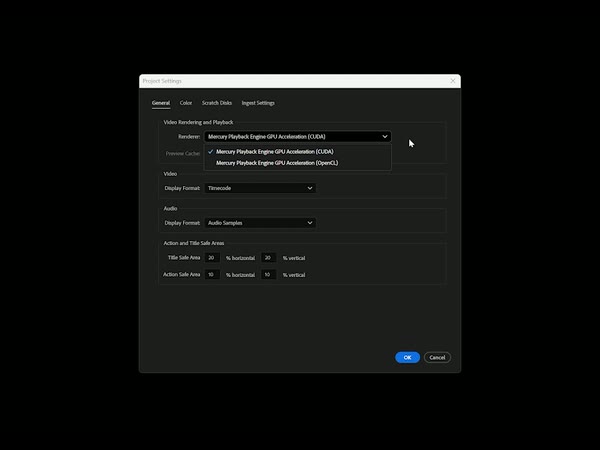Viewport: 600px width, 450px height.
Task: Collapse the Renderer dropdown
Action: pyautogui.click(x=298, y=137)
